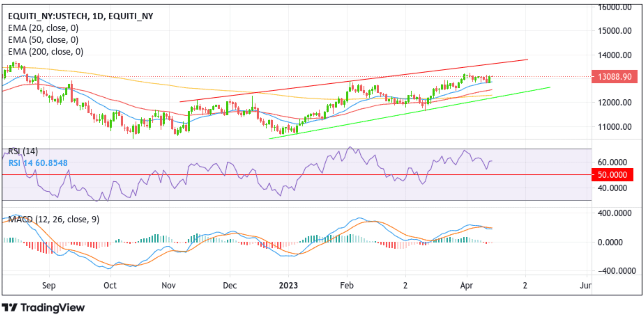
Task: Click the 0.0000 MACD axis label
Action: pyautogui.click(x=610, y=242)
